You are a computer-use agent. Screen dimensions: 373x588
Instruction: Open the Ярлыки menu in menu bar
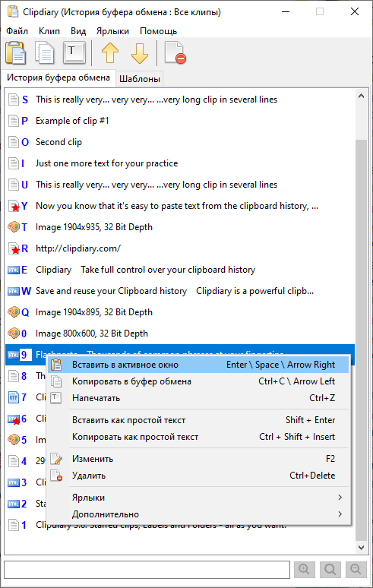point(112,31)
